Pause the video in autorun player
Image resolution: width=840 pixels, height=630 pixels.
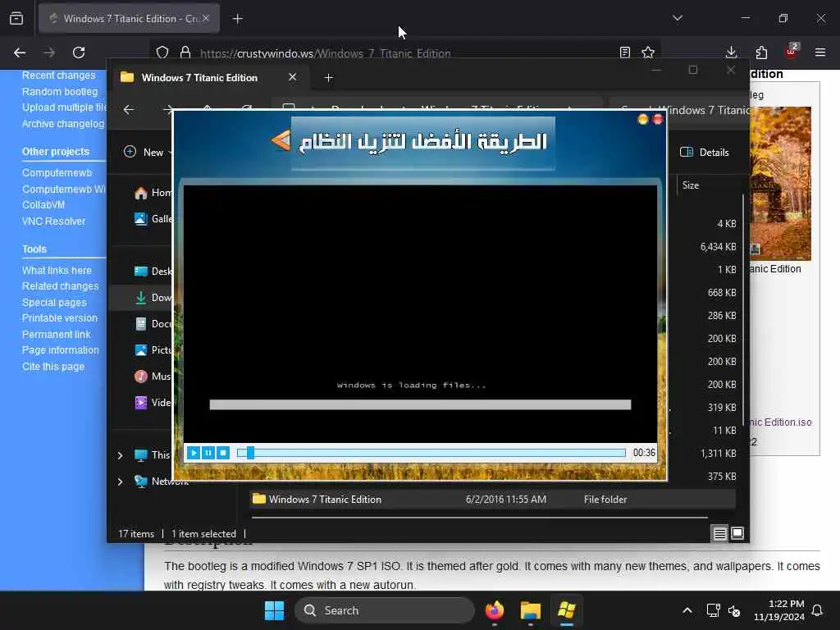pos(208,453)
